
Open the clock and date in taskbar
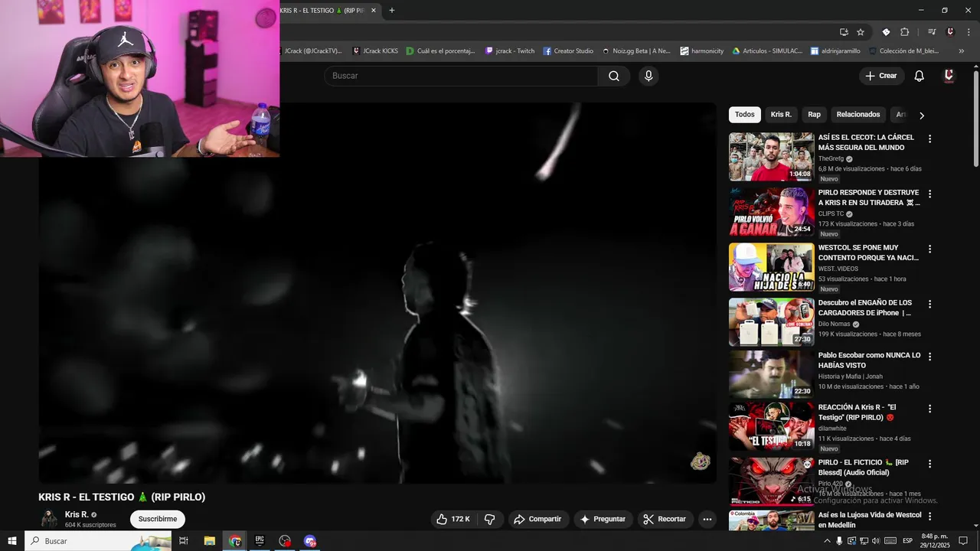[x=935, y=541]
